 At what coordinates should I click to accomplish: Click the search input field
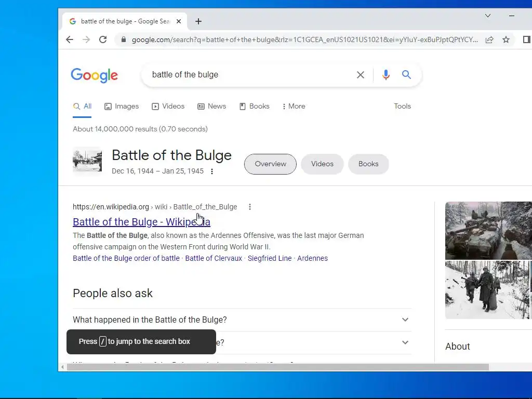(251, 75)
